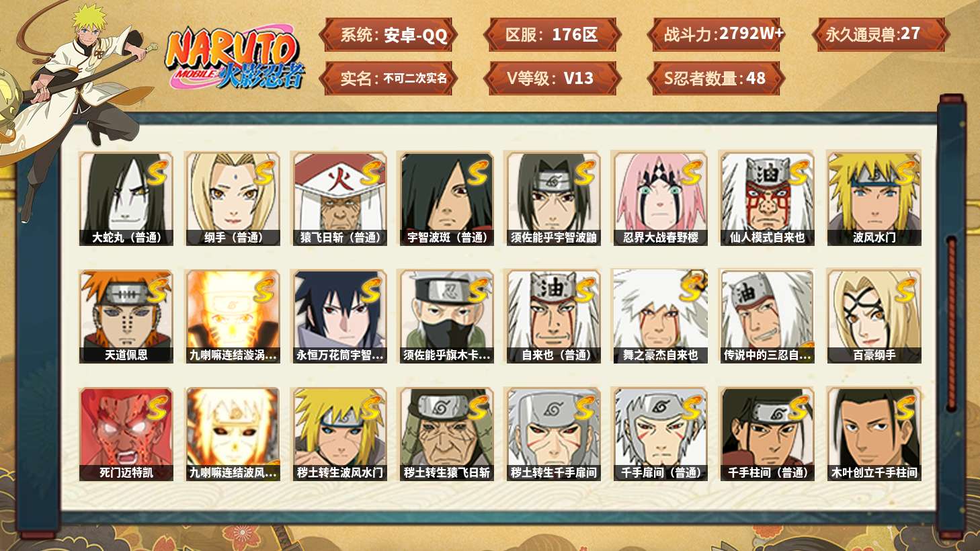
Task: Select the 木叶创立千手柱间 icon
Action: point(874,434)
